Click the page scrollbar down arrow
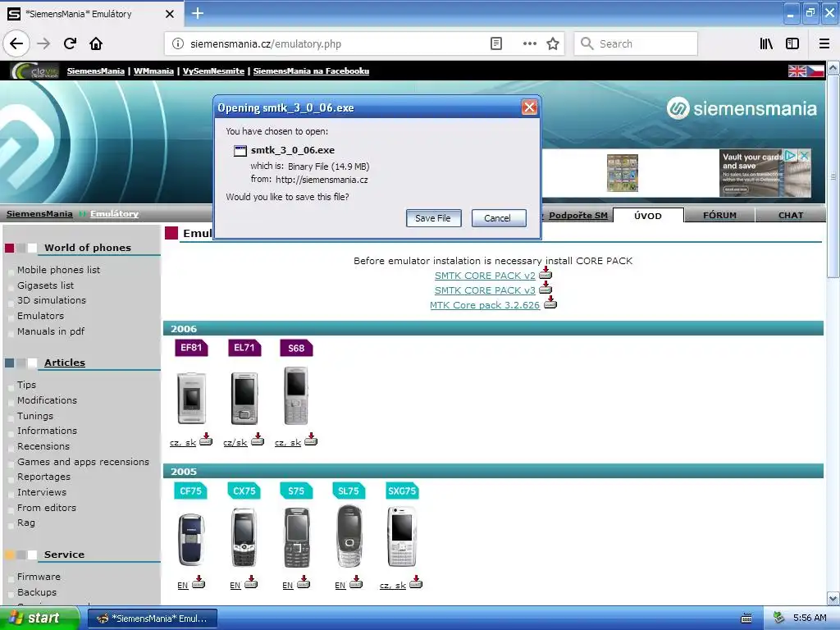Image resolution: width=840 pixels, height=630 pixels. [833, 598]
